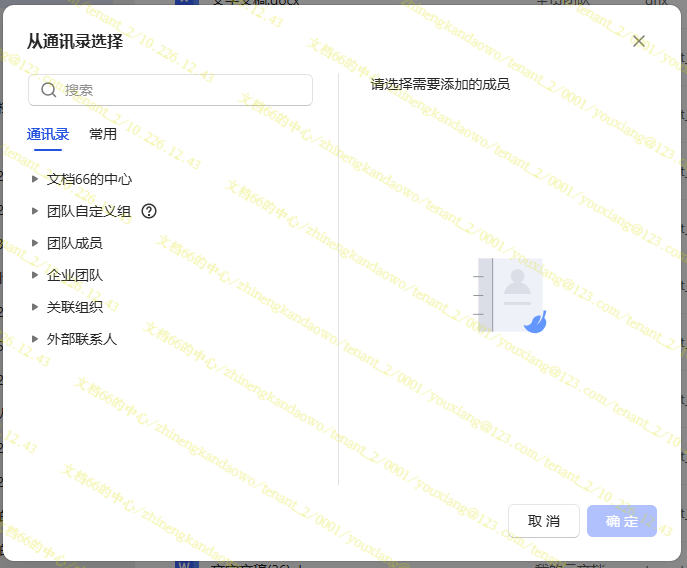Select the 企业团队 label
The image size is (687, 568).
click(75, 275)
